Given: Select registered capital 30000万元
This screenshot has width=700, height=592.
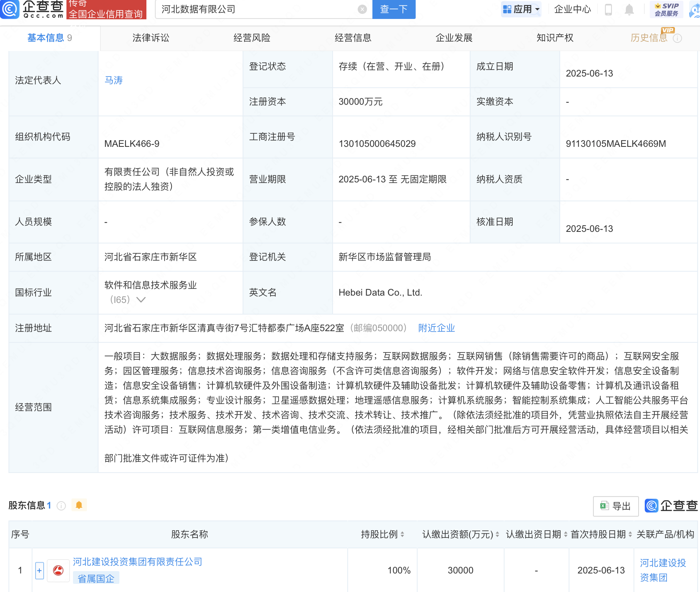Looking at the screenshot, I should click(x=360, y=102).
